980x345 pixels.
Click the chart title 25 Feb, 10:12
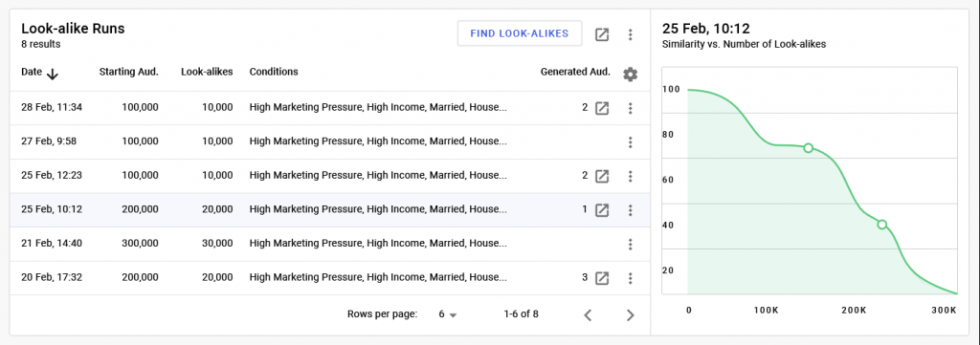[706, 28]
